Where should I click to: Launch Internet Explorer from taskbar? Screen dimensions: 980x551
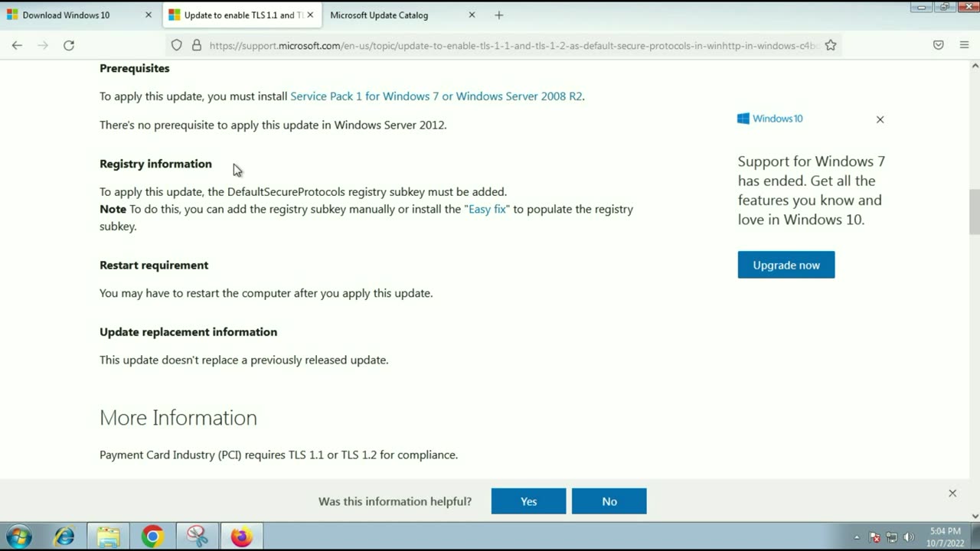(x=64, y=536)
